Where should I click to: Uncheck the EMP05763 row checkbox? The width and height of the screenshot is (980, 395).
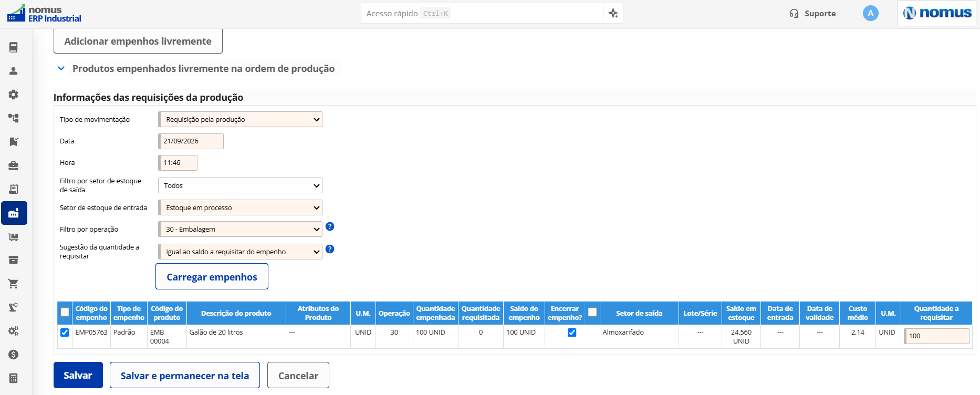65,332
